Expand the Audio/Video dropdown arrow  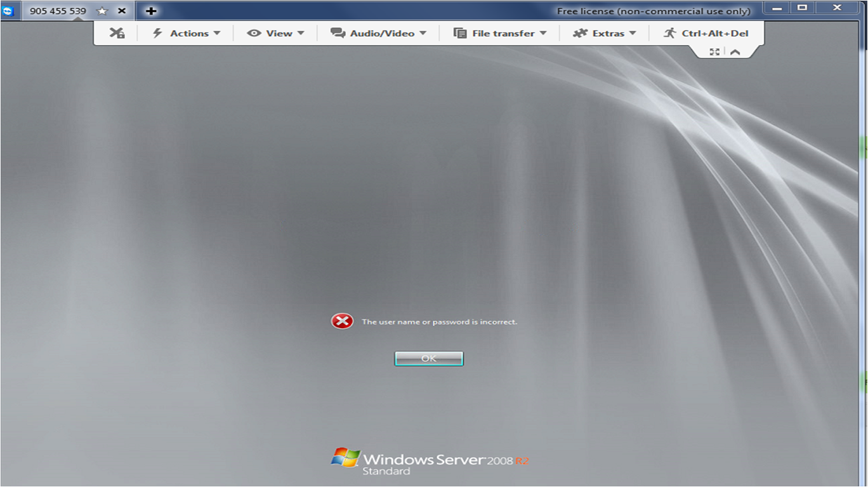(x=423, y=33)
